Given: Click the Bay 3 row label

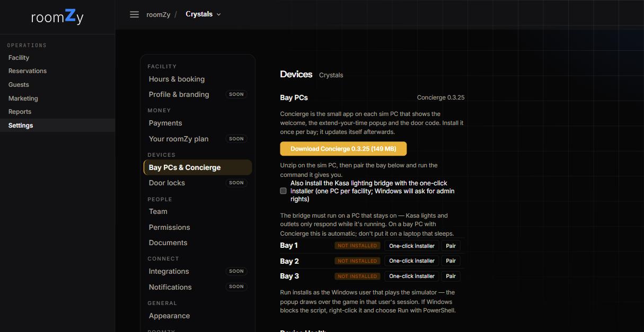Looking at the screenshot, I should coord(289,276).
